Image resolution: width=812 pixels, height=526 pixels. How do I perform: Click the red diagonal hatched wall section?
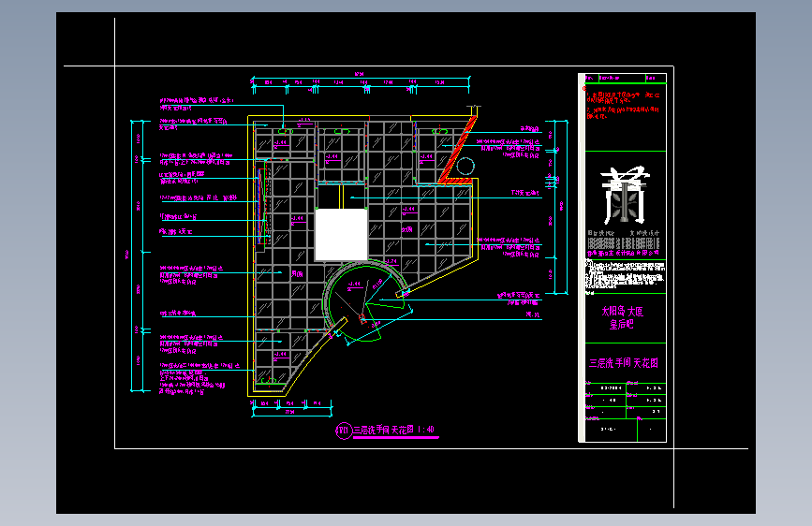(x=458, y=150)
